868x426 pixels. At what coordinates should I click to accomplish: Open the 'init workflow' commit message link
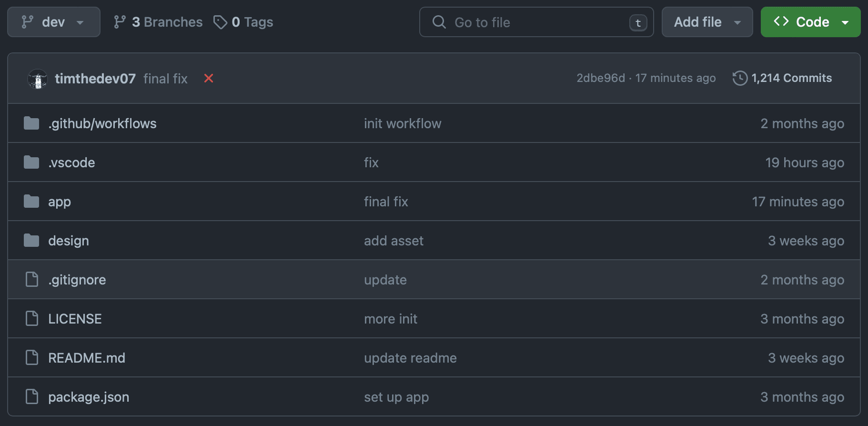[x=403, y=123]
